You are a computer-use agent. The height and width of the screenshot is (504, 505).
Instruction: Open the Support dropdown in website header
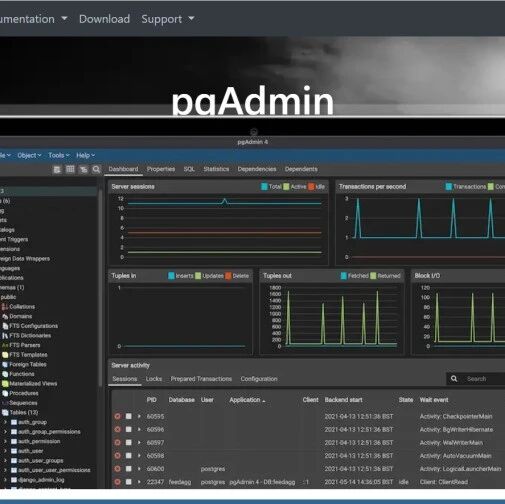(168, 19)
